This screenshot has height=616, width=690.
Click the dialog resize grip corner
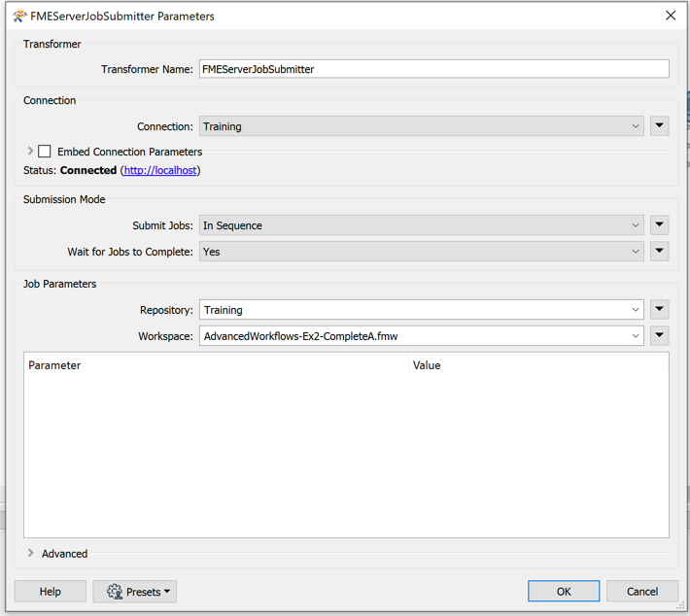[680, 606]
